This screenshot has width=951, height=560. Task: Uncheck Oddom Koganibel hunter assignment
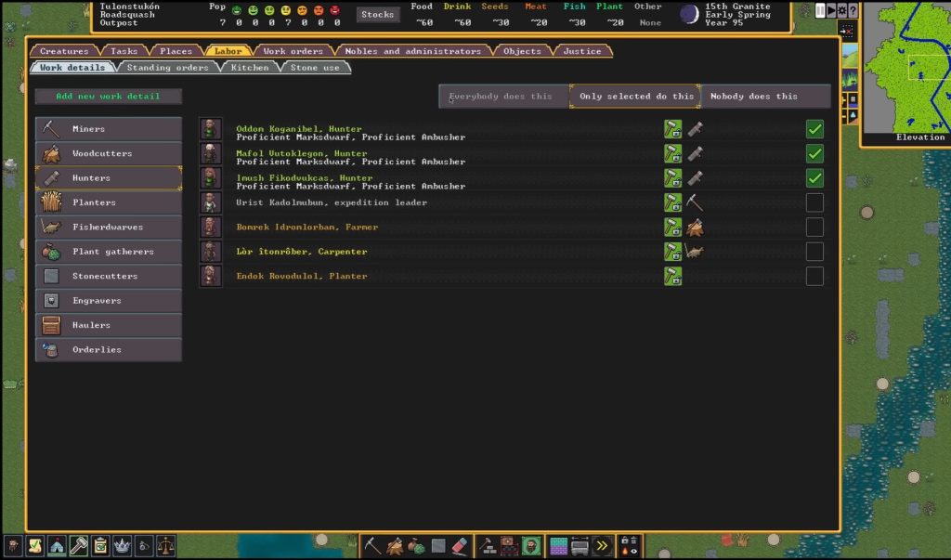pyautogui.click(x=814, y=129)
